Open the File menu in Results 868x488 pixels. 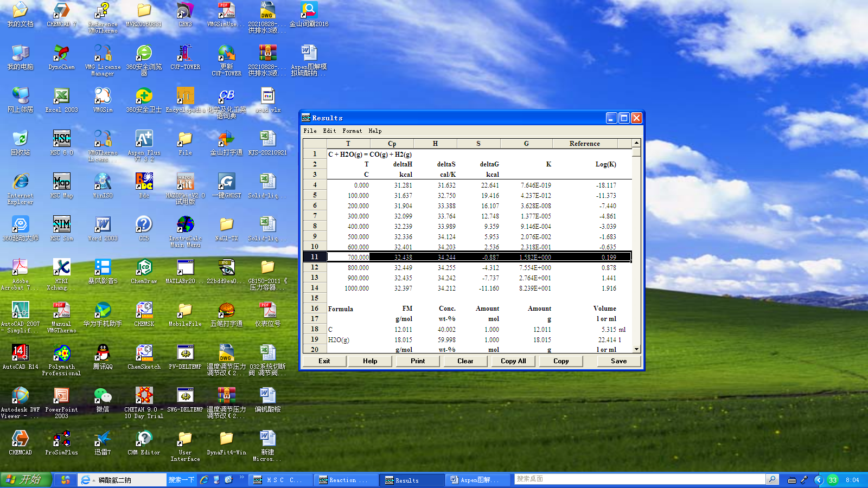[310, 131]
